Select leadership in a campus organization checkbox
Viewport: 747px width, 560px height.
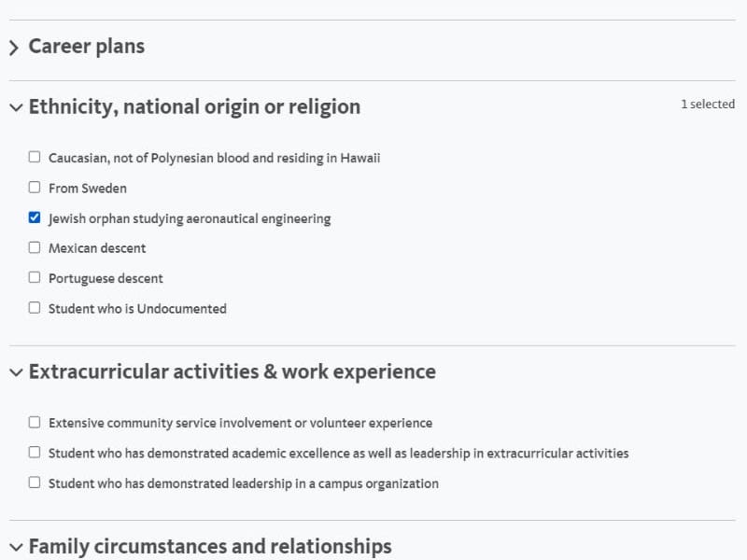pos(35,483)
